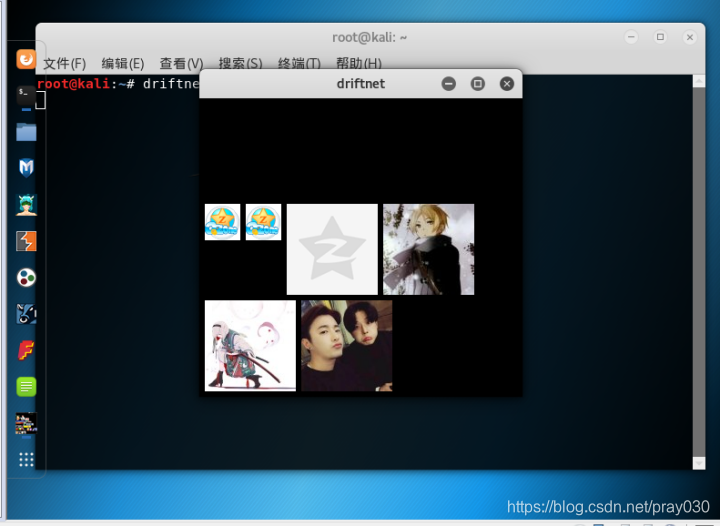Image resolution: width=720 pixels, height=526 pixels.
Task: Launch Metasploit from the dock
Action: 26,168
